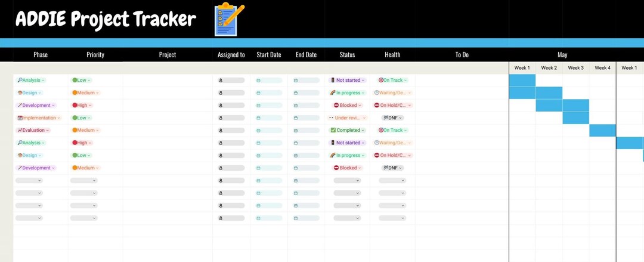Open the Under review status dropdown
Image resolution: width=644 pixels, height=262 pixels.
(x=348, y=118)
